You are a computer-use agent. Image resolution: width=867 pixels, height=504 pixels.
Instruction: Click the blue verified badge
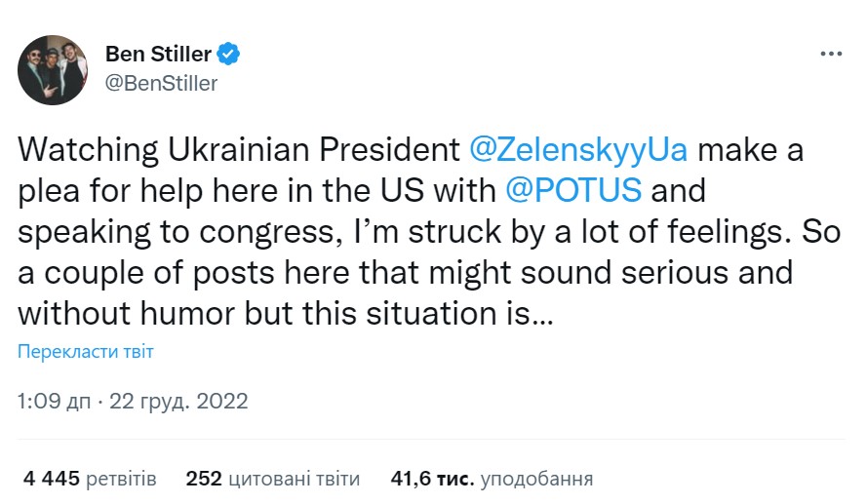click(x=229, y=55)
